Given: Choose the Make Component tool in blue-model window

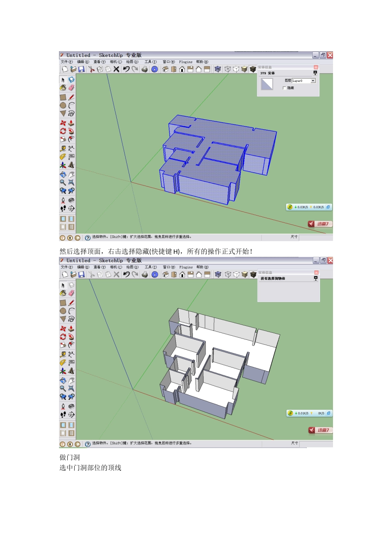Looking at the screenshot, I should [x=71, y=79].
